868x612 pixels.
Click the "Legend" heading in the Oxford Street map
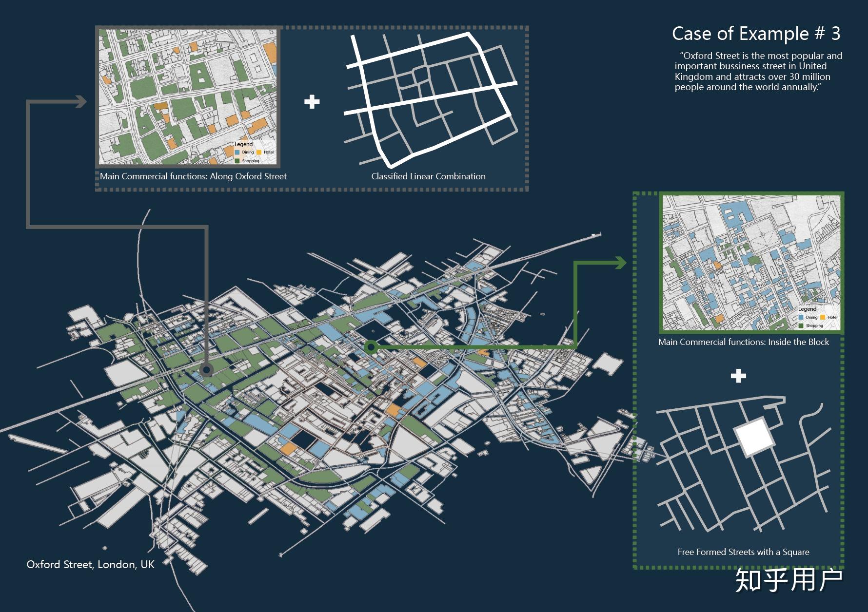243,144
